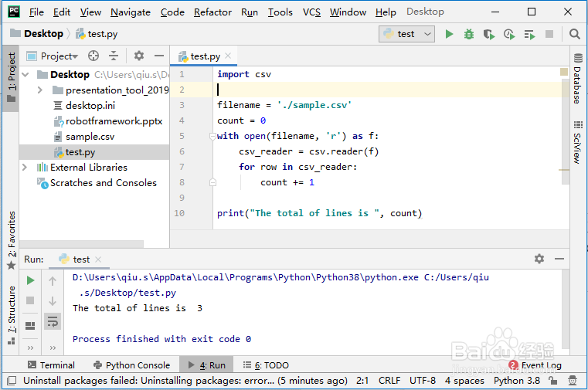The image size is (588, 390).
Task: Open the SciView side tool window
Action: (578, 142)
